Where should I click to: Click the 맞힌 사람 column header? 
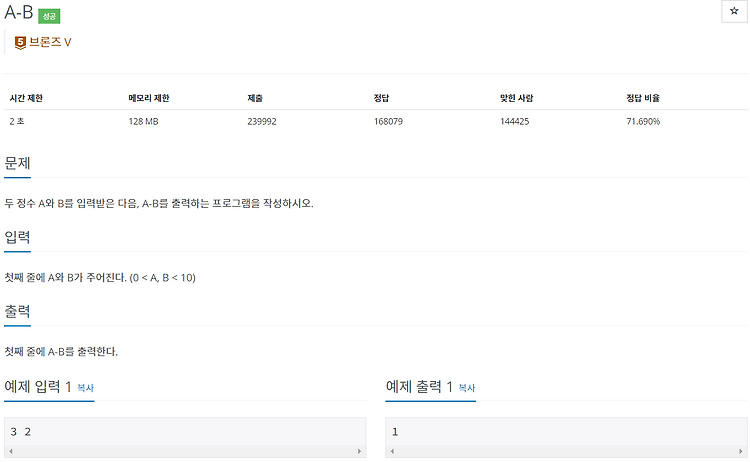(517, 98)
